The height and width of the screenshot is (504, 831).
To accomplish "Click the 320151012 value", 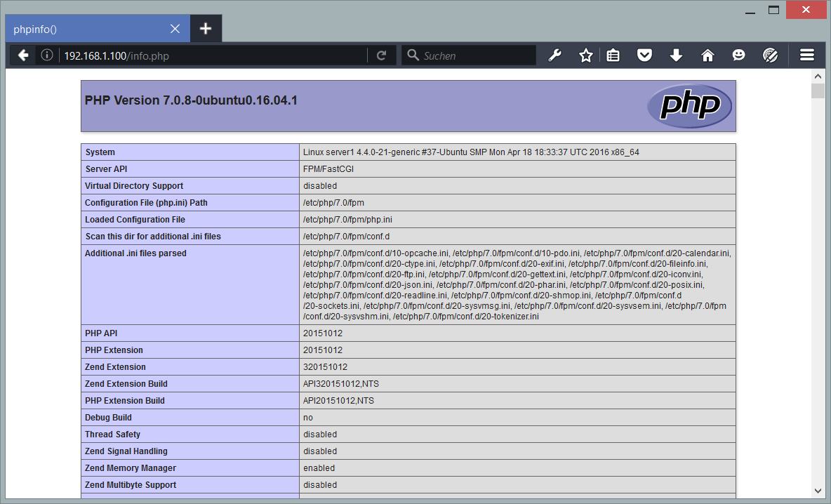I will (x=325, y=367).
